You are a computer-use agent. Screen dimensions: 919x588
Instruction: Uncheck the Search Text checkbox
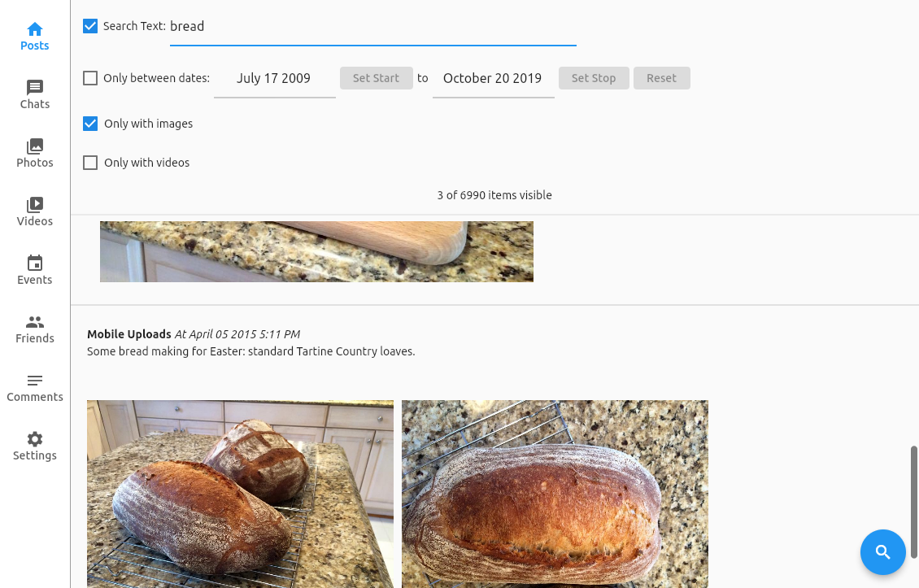(x=90, y=26)
